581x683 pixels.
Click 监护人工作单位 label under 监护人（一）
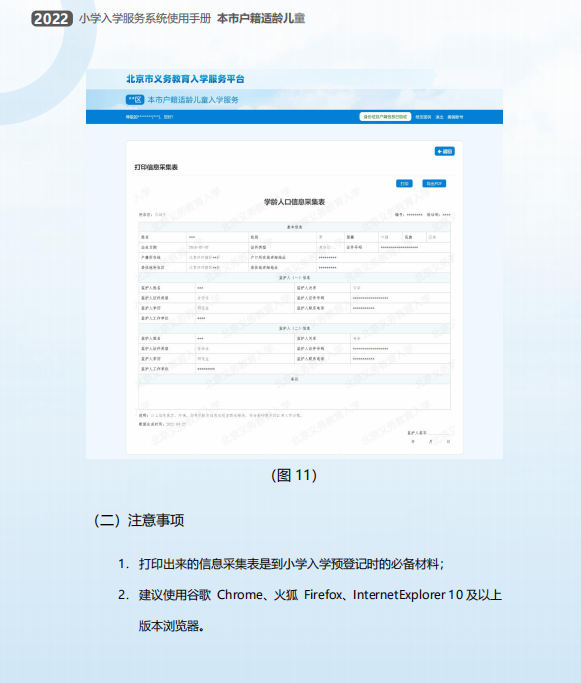click(x=167, y=318)
